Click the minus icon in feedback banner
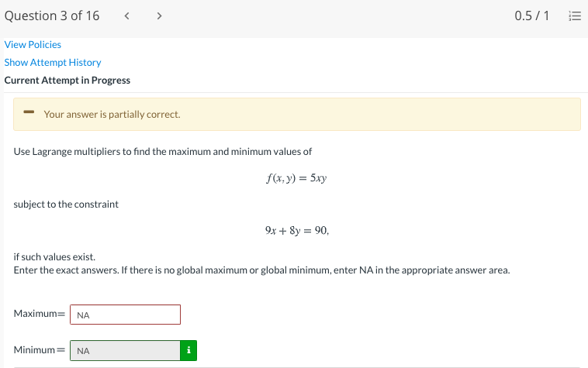Image resolution: width=588 pixels, height=368 pixels. (29, 112)
